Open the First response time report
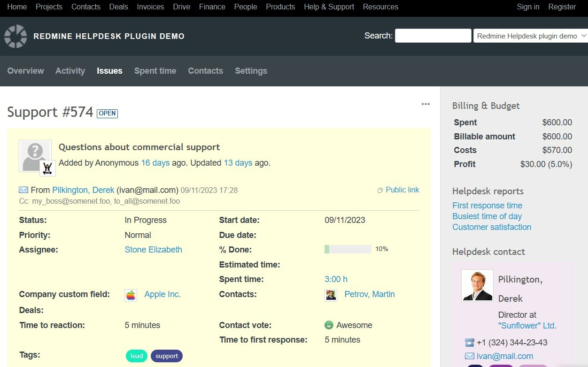588x367 pixels. (487, 205)
